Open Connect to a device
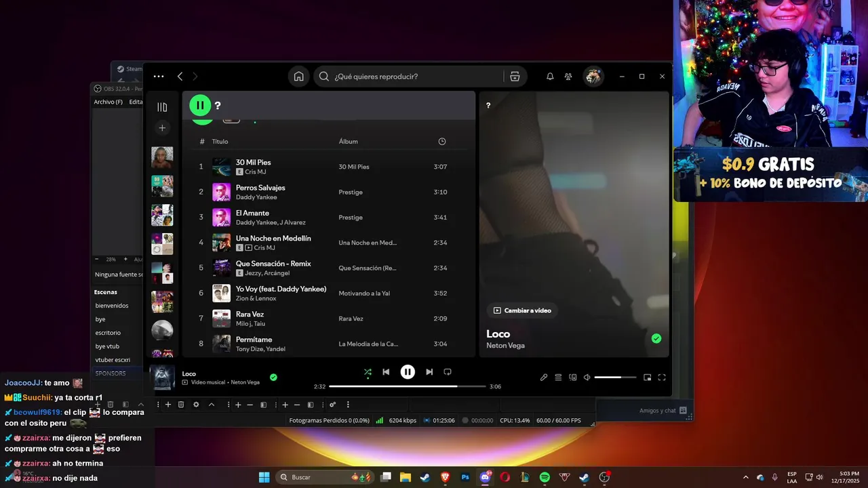The image size is (868, 488). pyautogui.click(x=573, y=378)
